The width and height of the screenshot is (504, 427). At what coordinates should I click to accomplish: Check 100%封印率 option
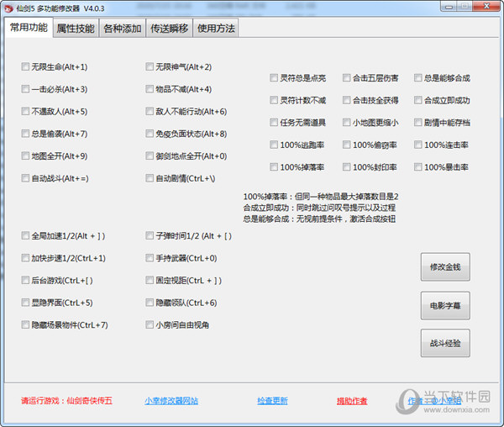coord(346,167)
